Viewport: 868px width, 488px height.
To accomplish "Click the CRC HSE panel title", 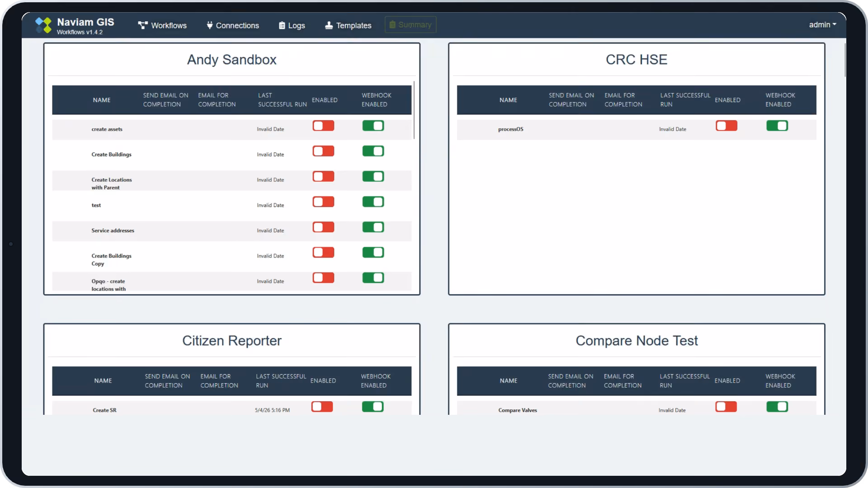I will coord(636,60).
